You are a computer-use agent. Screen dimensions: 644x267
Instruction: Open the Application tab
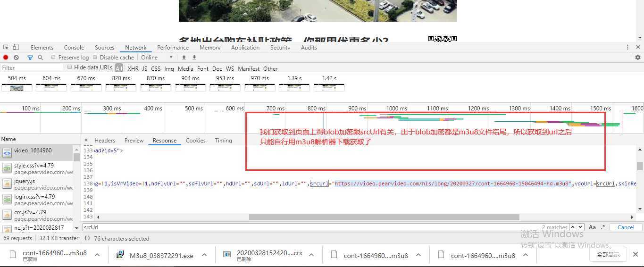point(245,48)
